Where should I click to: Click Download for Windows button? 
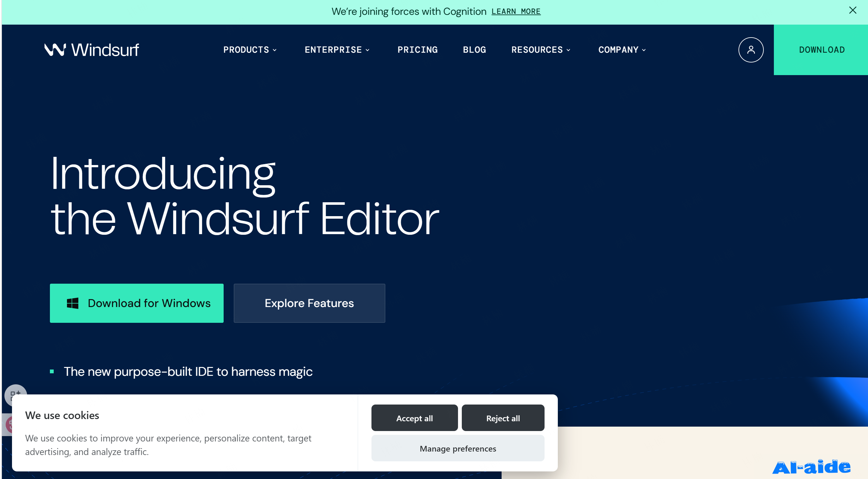click(x=137, y=303)
